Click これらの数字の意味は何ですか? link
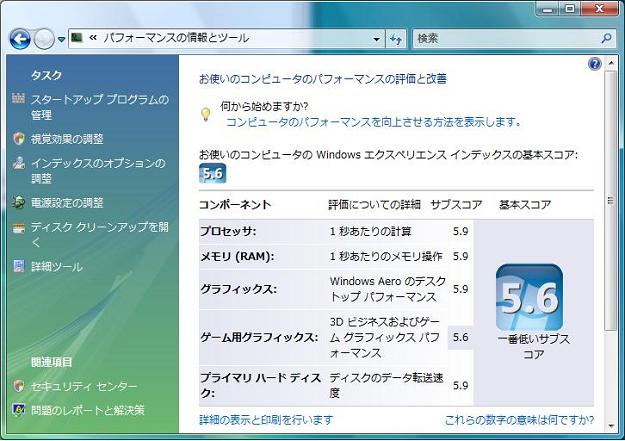Screen dimensions: 625x441 coord(519,420)
